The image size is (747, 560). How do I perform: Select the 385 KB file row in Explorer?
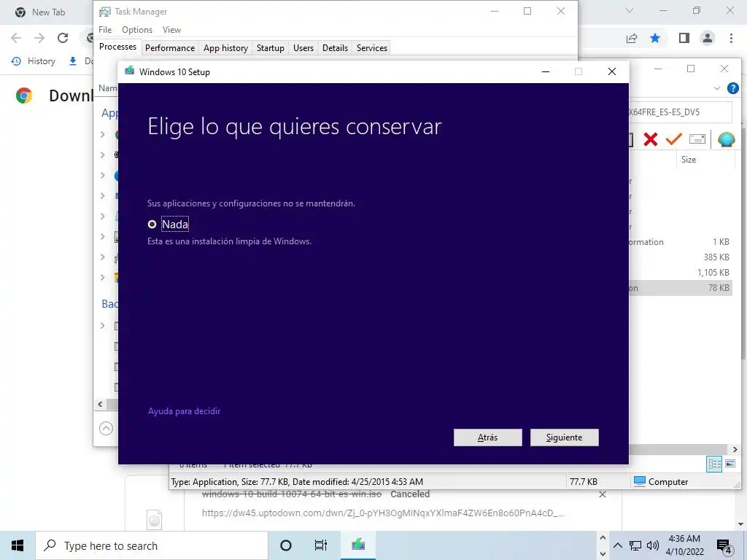click(680, 257)
